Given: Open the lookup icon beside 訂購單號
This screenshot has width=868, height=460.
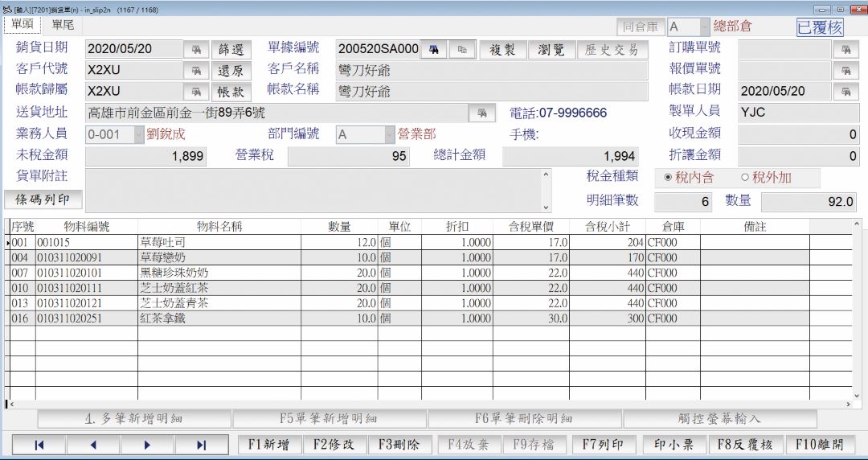Looking at the screenshot, I should click(x=845, y=49).
